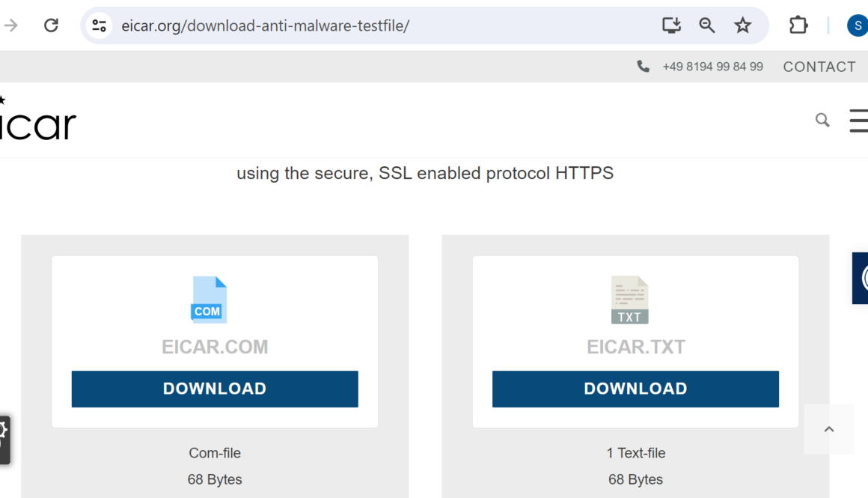The image size is (868, 498).
Task: Click the install app icon in address bar
Action: point(671,25)
